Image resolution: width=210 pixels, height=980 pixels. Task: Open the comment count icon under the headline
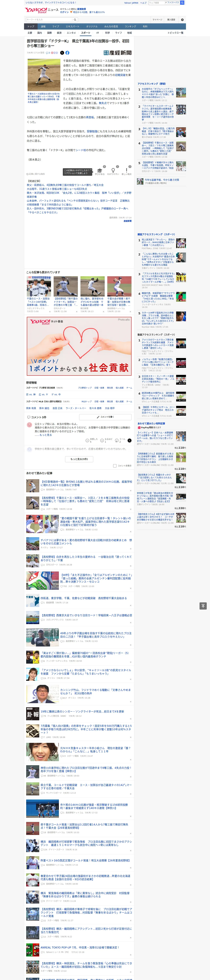48,53
